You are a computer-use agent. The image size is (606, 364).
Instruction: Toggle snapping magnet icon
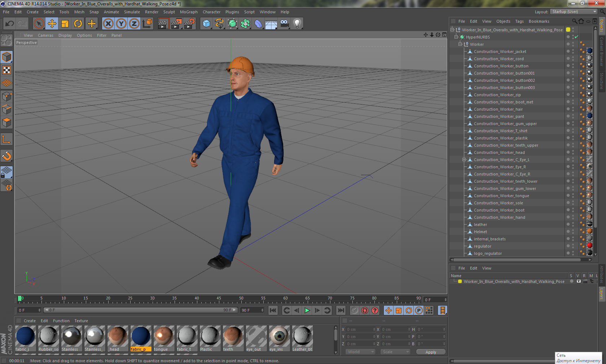(x=7, y=156)
